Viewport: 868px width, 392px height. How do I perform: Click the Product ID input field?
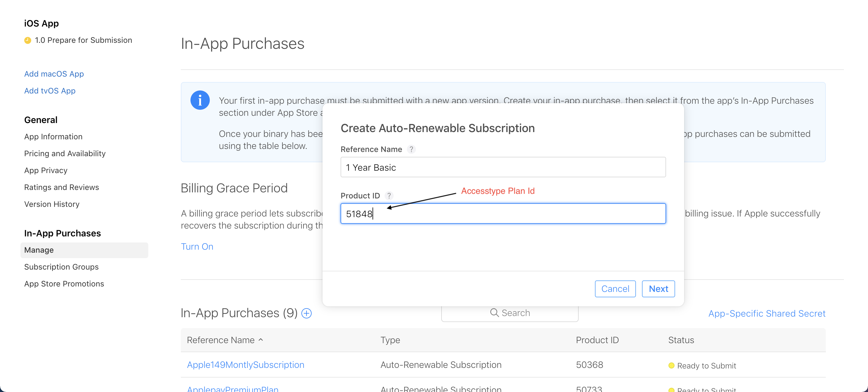coord(502,213)
